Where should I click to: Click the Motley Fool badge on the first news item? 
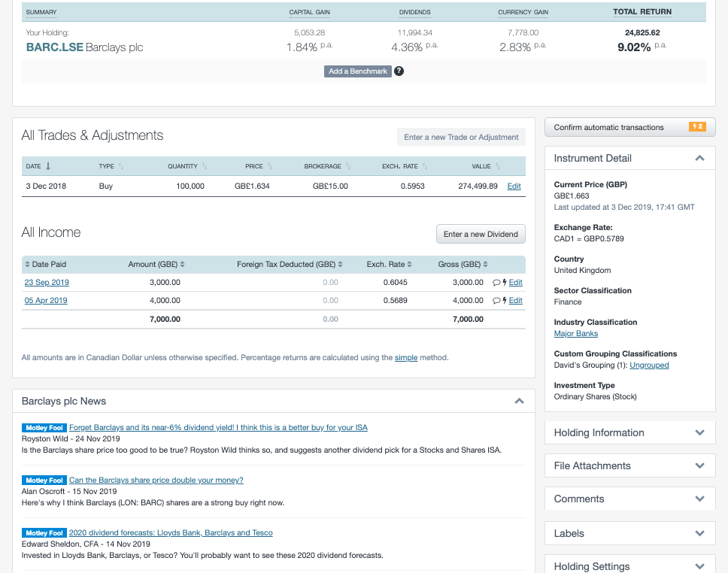tap(44, 427)
